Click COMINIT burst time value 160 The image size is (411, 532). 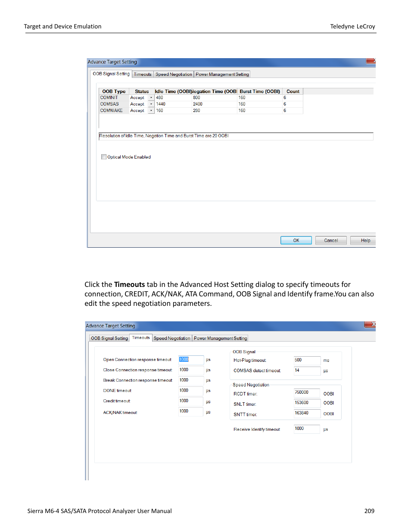click(260, 98)
